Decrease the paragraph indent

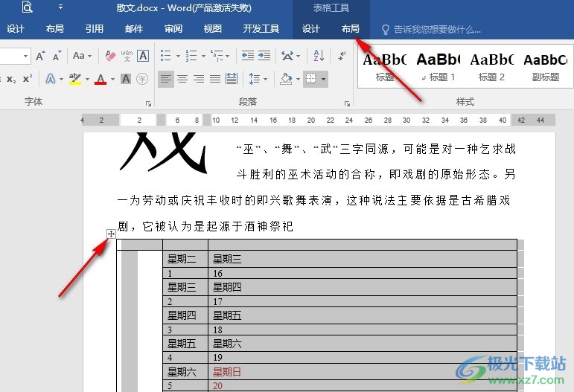coord(248,56)
